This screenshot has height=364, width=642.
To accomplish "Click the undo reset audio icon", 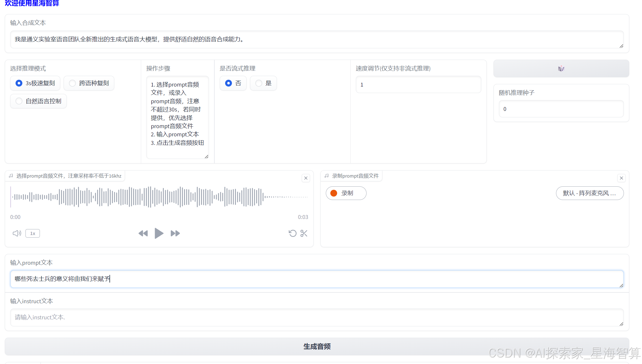I will point(292,233).
